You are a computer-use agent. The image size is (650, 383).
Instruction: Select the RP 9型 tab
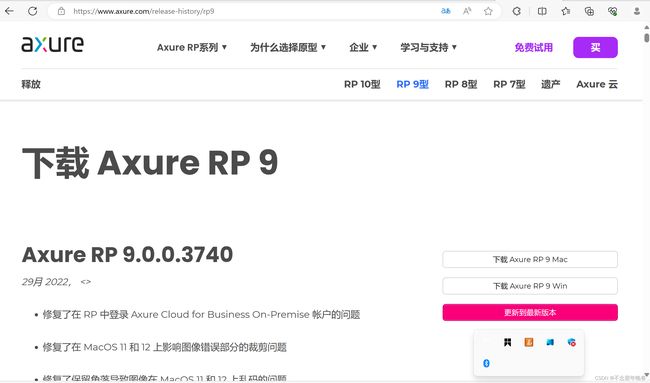click(412, 84)
